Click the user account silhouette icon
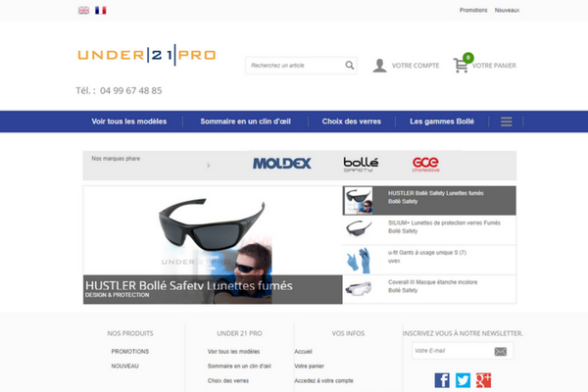 (379, 66)
